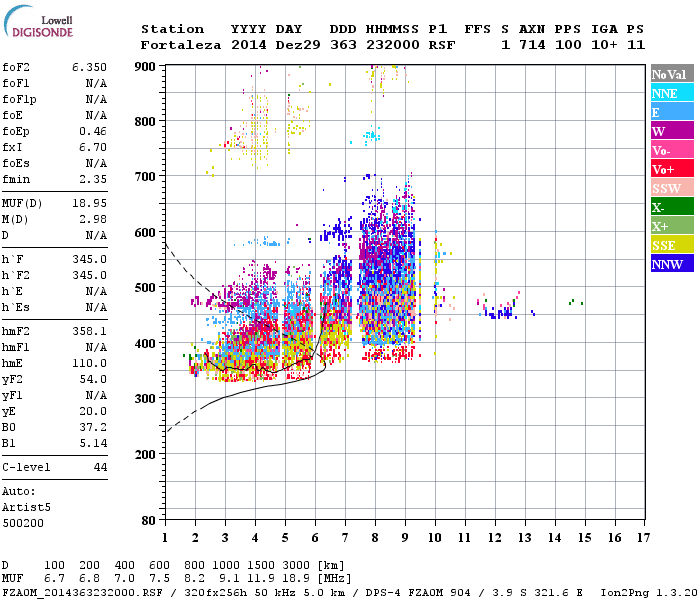The image size is (700, 600).
Task: Click the 8 MHz frequency axis label
Action: [375, 538]
